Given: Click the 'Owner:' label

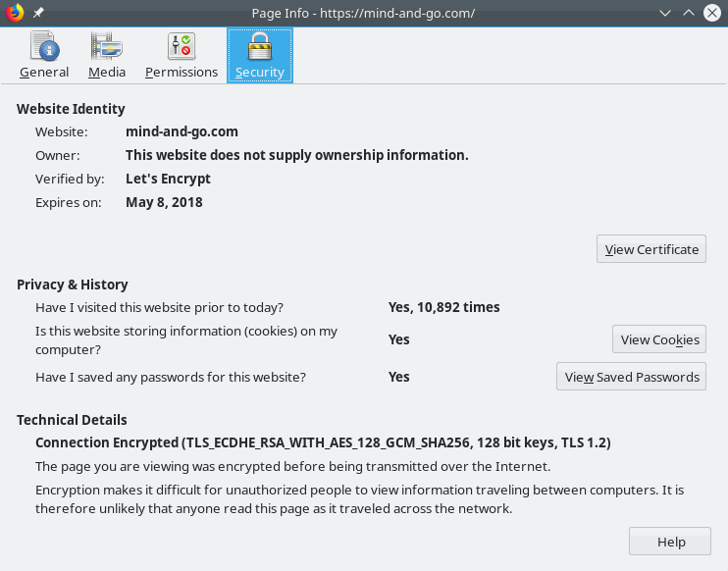Looking at the screenshot, I should (58, 155).
